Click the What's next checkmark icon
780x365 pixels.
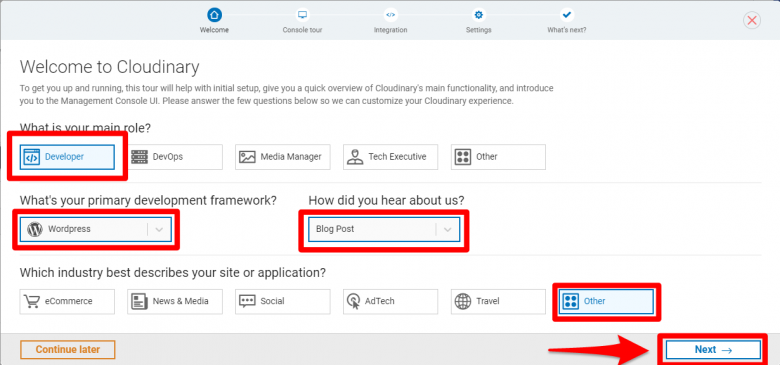[567, 15]
